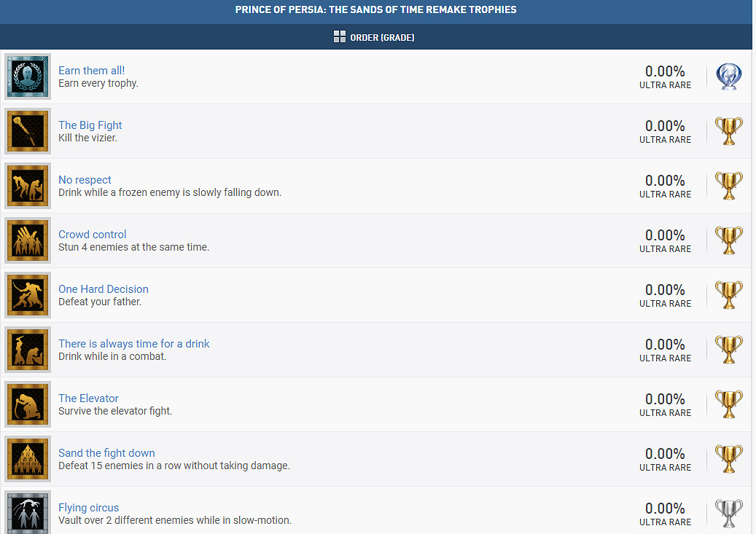Click the grid icon beside Order (Grade)
The image size is (756, 534).
coord(339,37)
